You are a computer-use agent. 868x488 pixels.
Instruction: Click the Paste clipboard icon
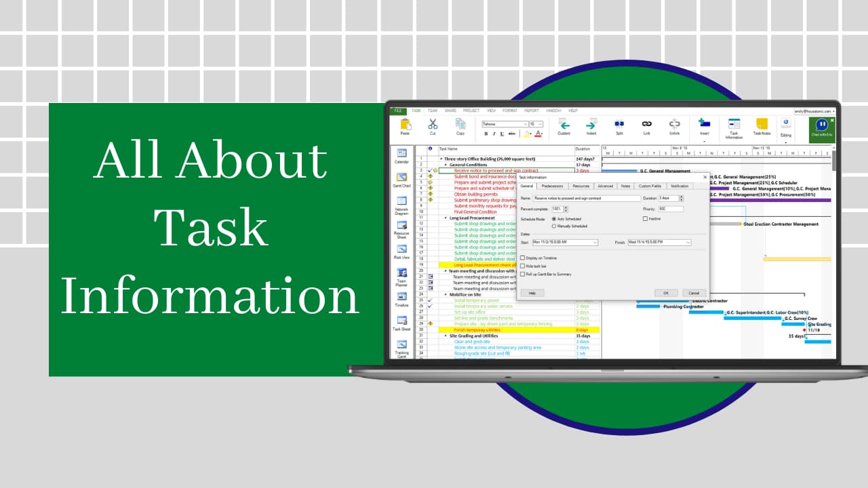pos(405,124)
